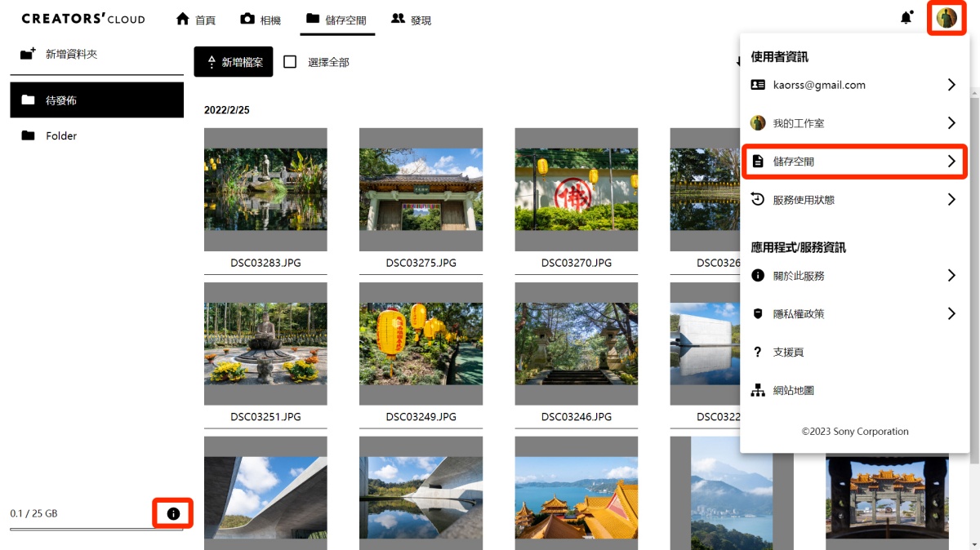Screen dimensions: 980x550
Task: Open the DSC03275.JPG thumbnail
Action: pos(421,189)
